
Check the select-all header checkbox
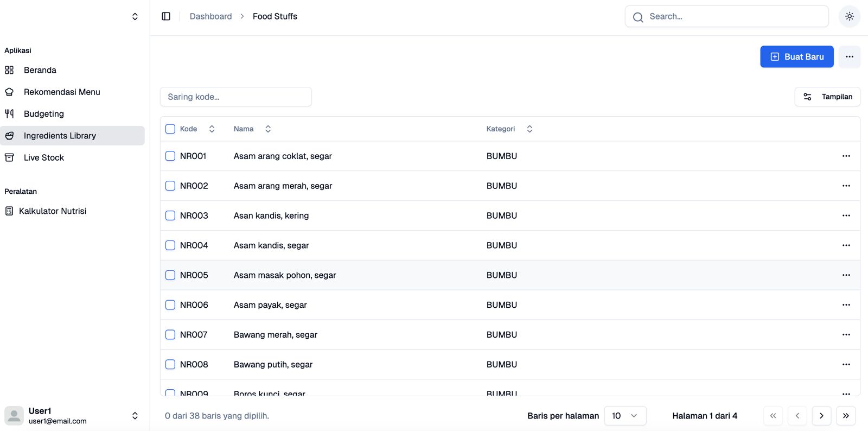pos(170,129)
